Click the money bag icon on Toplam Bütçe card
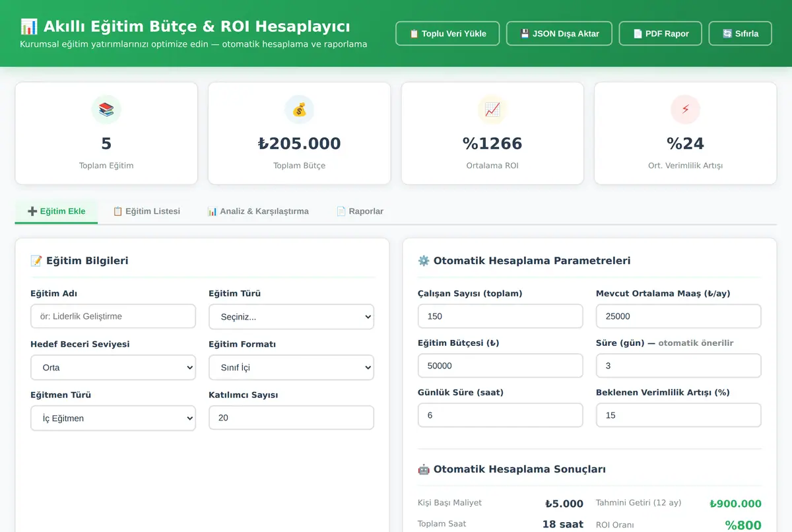 tap(299, 110)
